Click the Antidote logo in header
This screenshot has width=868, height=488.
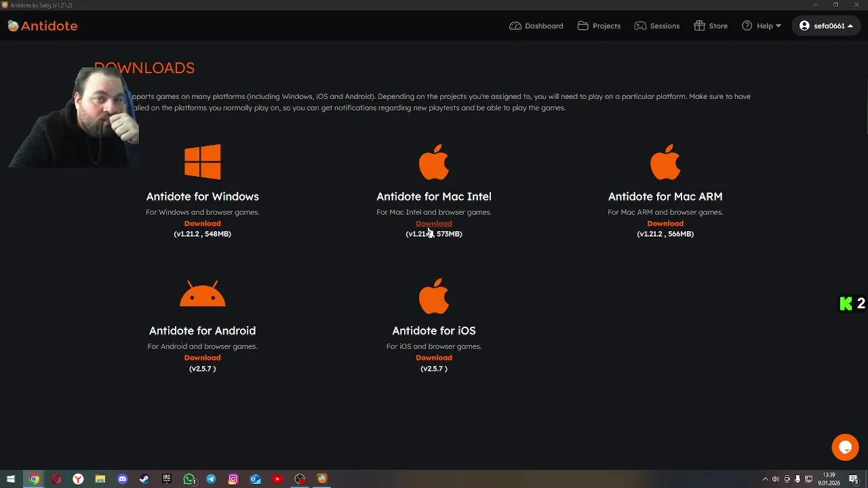pos(43,26)
